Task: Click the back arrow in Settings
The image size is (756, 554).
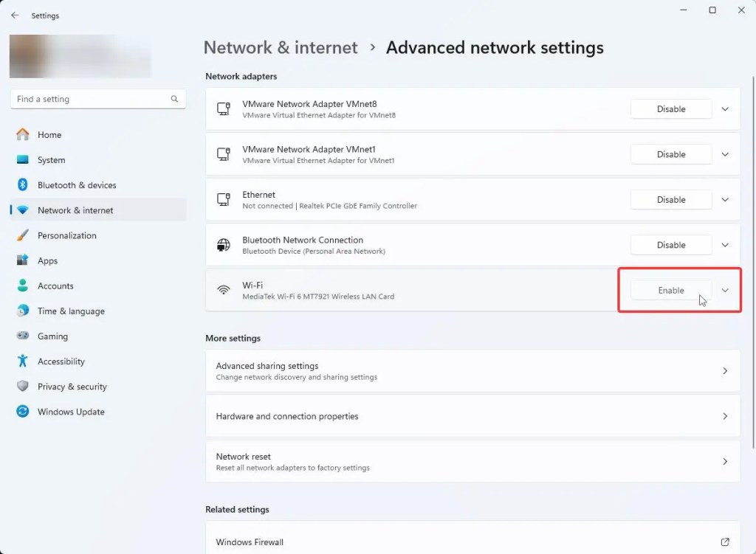Action: pyautogui.click(x=15, y=15)
